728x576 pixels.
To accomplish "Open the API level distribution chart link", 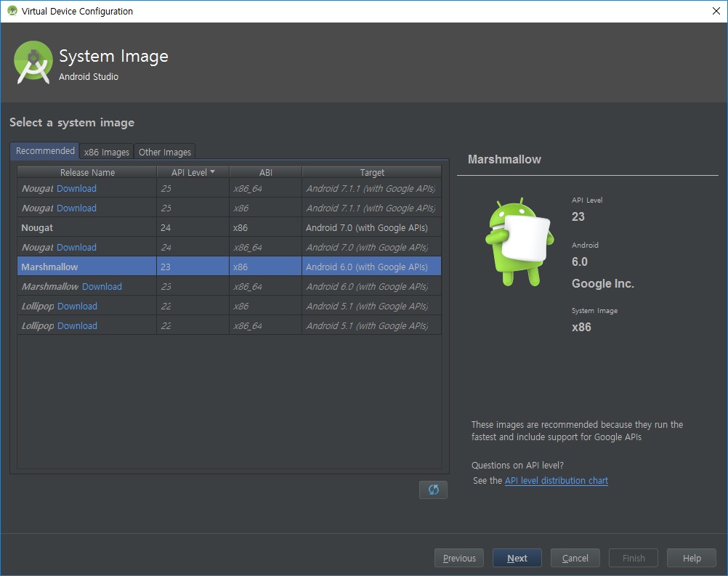I will click(x=557, y=481).
